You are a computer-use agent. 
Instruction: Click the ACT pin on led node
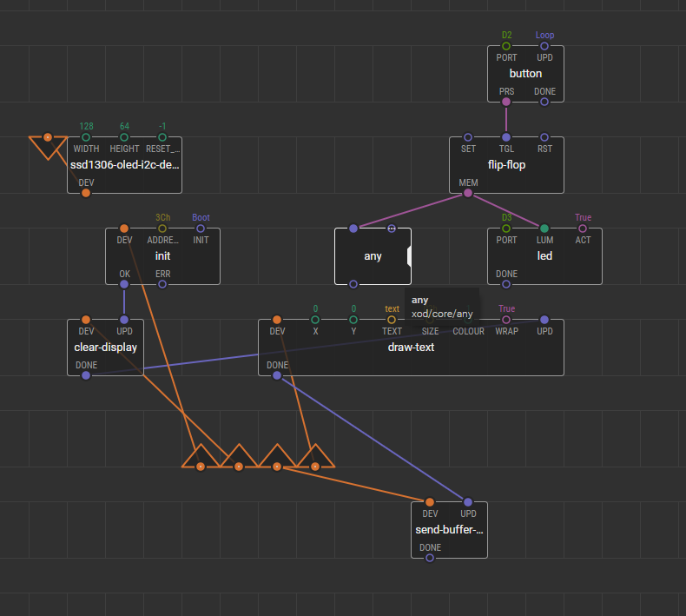[583, 229]
